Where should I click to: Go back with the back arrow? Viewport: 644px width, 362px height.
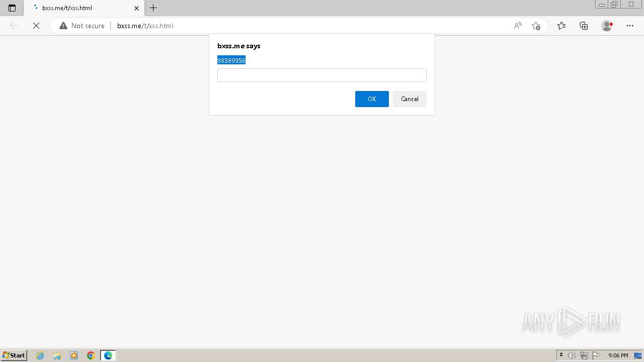14,26
